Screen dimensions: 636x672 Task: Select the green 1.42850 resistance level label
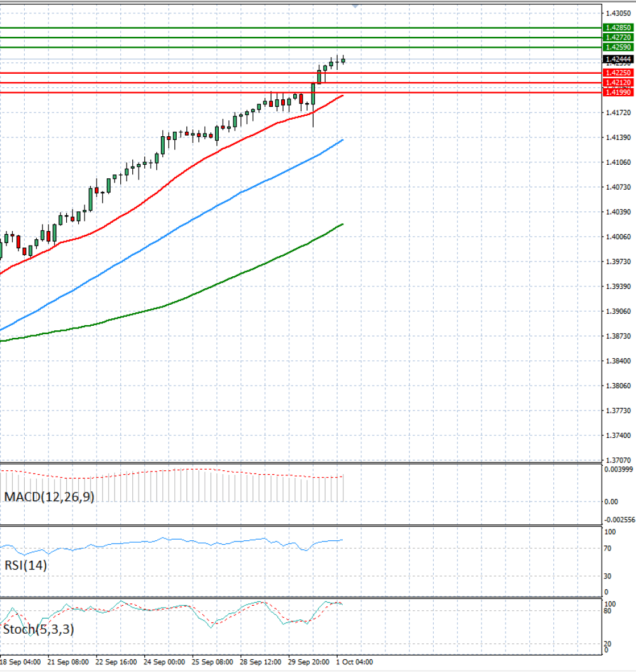pos(618,27)
